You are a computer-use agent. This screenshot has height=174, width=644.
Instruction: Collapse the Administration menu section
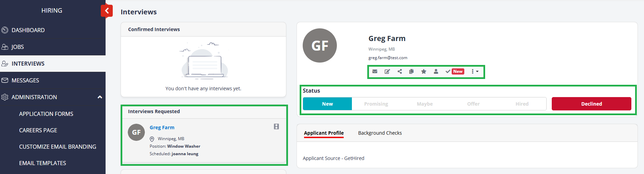click(x=100, y=97)
